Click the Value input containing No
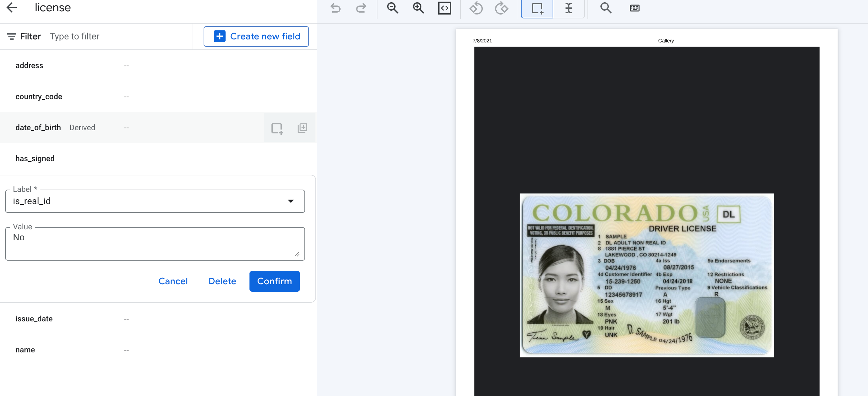This screenshot has height=396, width=868. click(x=155, y=243)
